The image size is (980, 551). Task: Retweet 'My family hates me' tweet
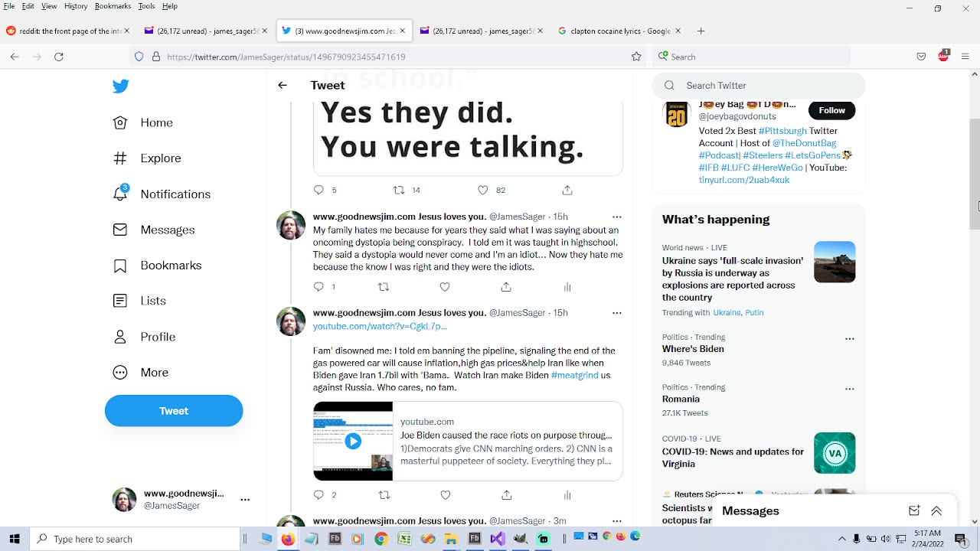[x=384, y=287]
